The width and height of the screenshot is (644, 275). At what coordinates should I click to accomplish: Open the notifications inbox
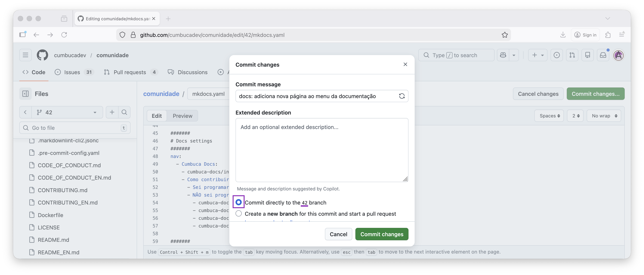click(x=603, y=55)
